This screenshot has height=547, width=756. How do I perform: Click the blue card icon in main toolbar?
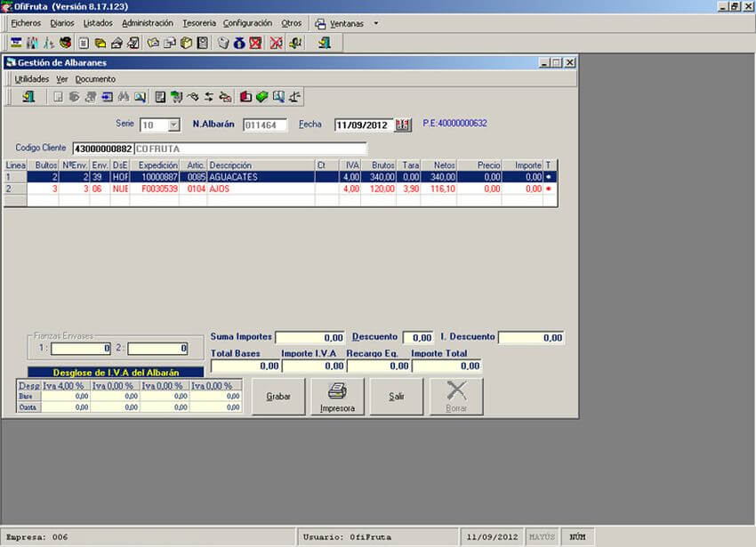16,43
